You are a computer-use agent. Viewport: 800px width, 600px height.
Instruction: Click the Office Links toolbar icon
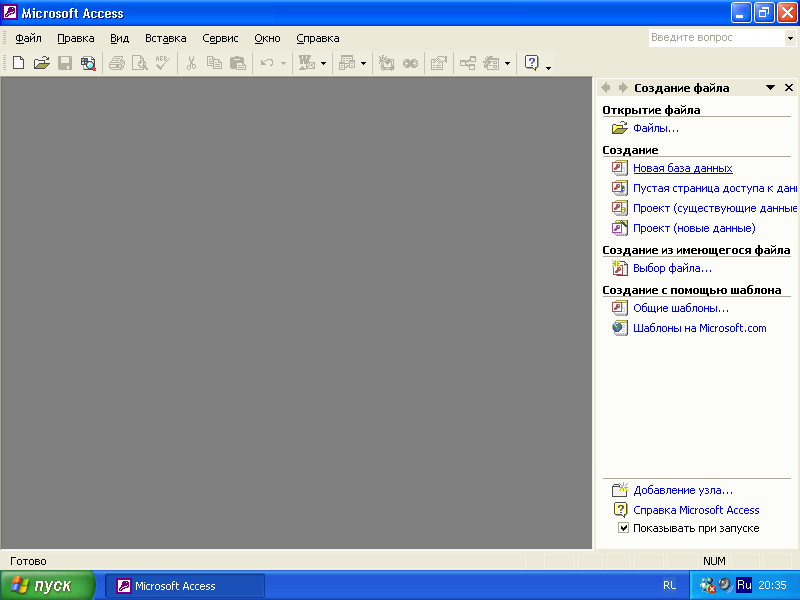click(307, 63)
